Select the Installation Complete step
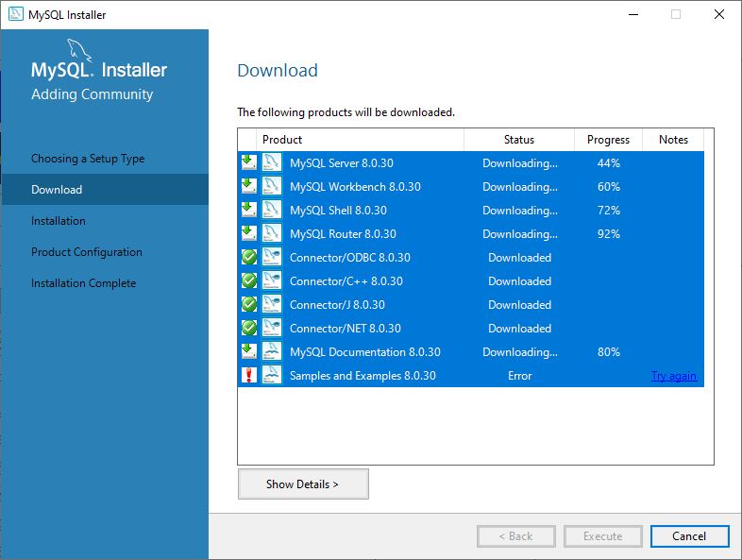Screen dimensions: 742x560 (x=84, y=283)
